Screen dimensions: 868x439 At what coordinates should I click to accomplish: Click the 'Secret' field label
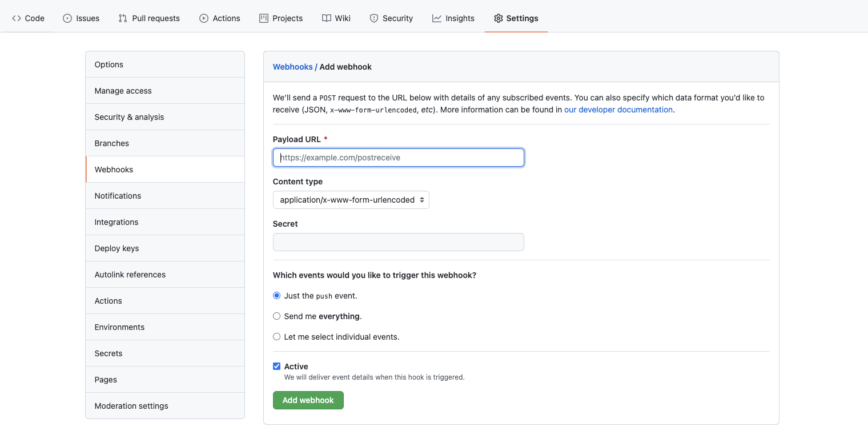point(286,224)
